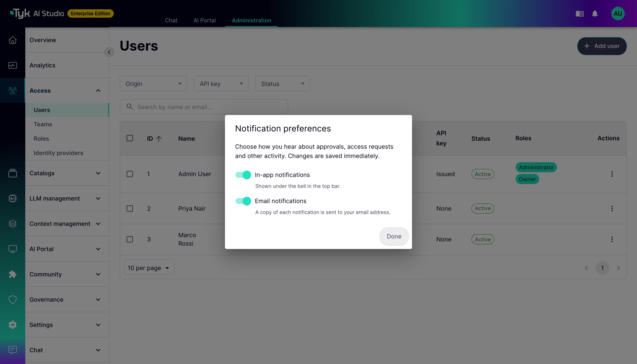Click the home icon in the left rail
The height and width of the screenshot is (364, 637).
(12, 40)
